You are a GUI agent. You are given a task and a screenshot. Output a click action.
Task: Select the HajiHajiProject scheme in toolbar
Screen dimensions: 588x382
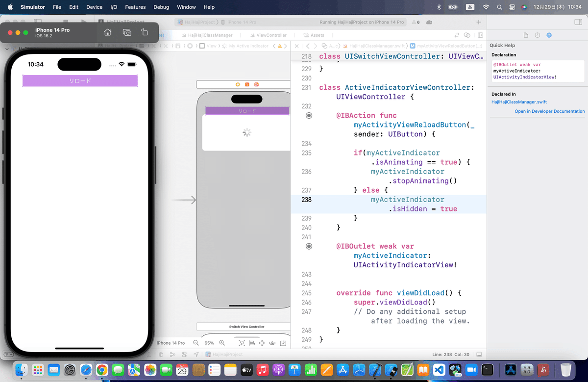pyautogui.click(x=196, y=22)
